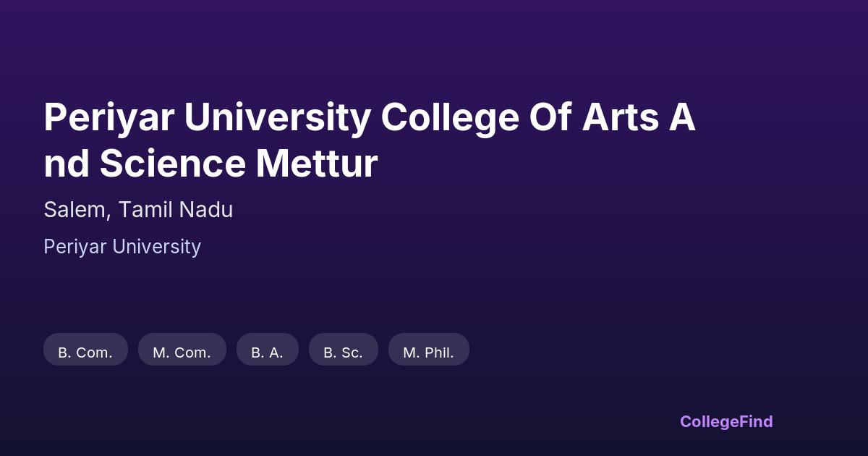Click the college name heading's first line

[369, 118]
